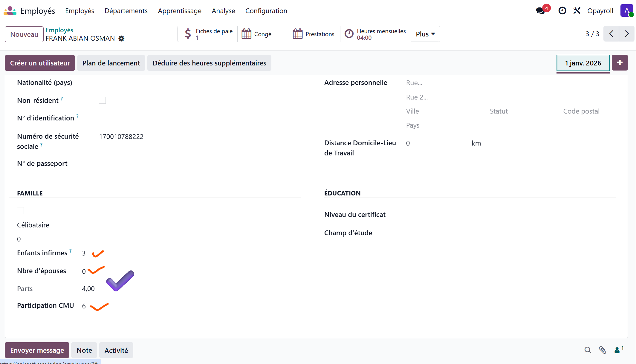Open the Configuration menu
This screenshot has height=364, width=636.
click(266, 11)
